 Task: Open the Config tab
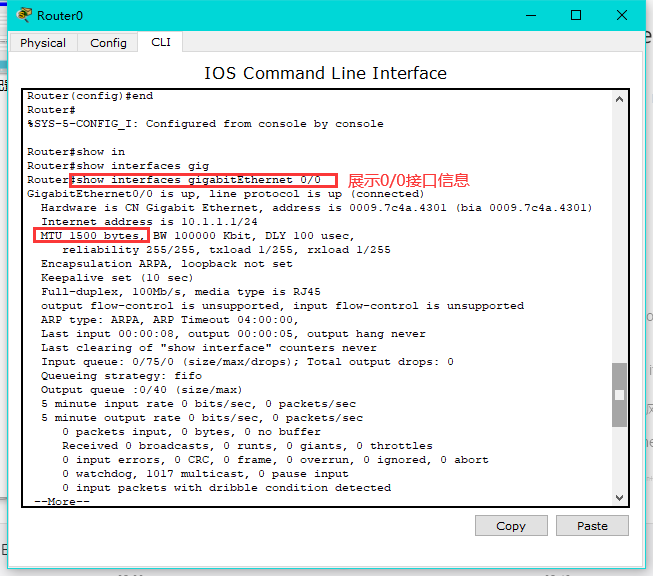point(108,43)
